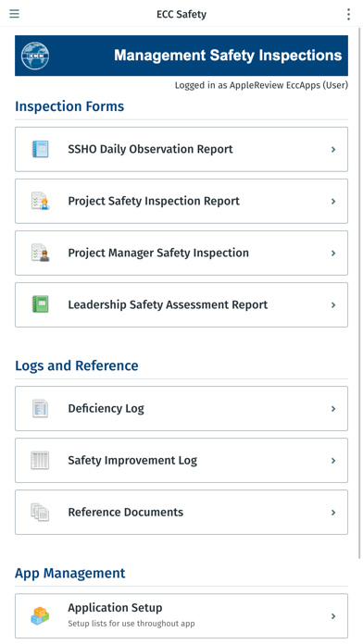Click the green Leadership Safety Assessment icon
The width and height of the screenshot is (363, 644).
click(x=41, y=304)
